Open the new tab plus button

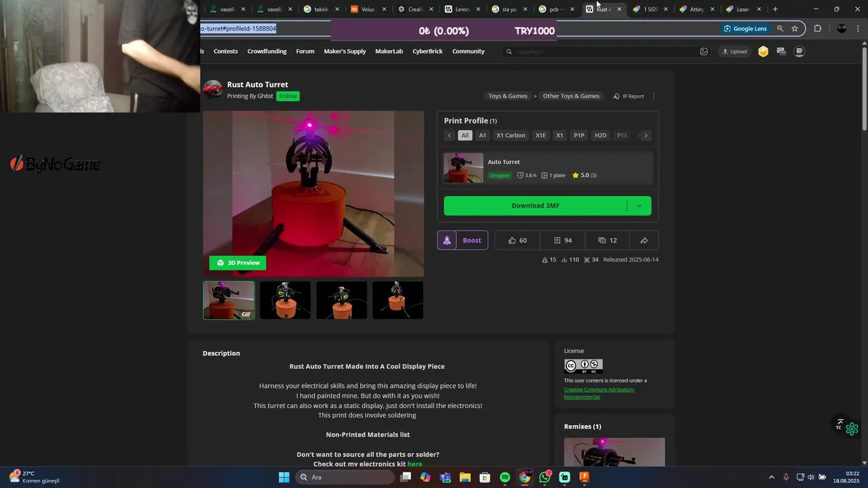point(775,9)
